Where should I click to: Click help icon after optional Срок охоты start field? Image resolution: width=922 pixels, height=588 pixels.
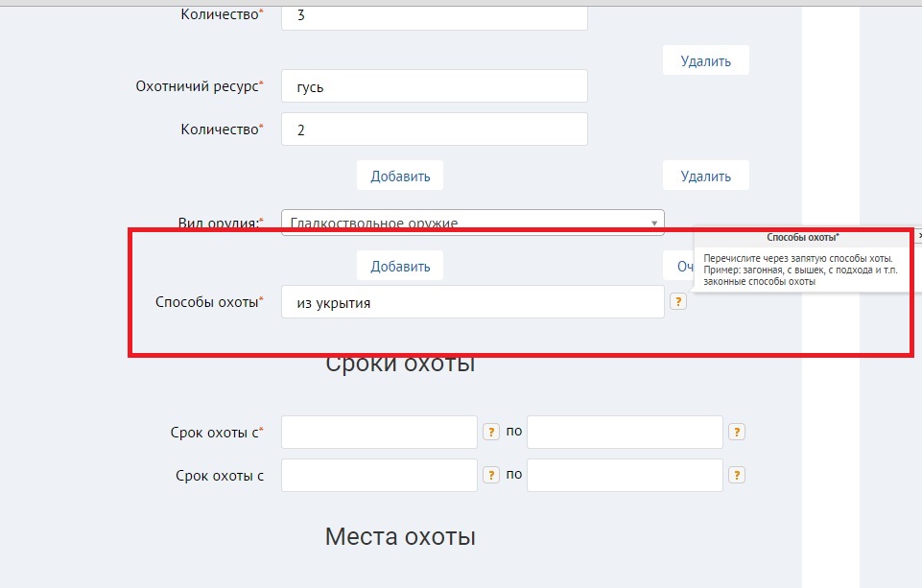tap(491, 475)
